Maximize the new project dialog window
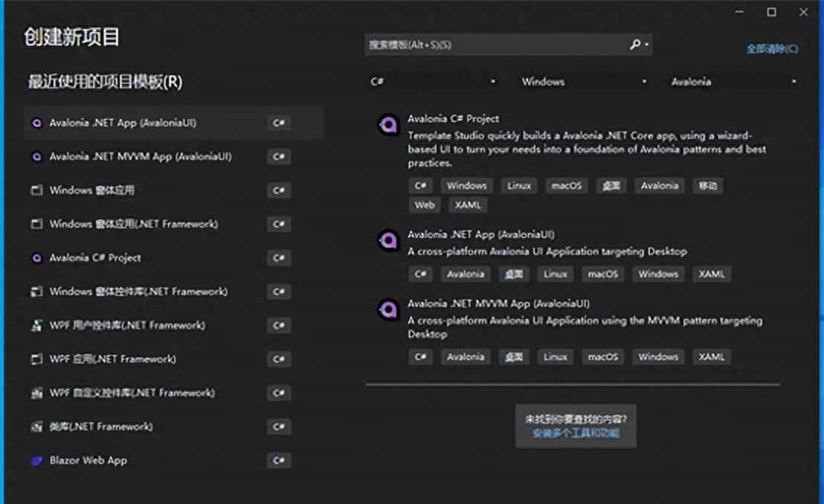824x504 pixels. pyautogui.click(x=772, y=12)
